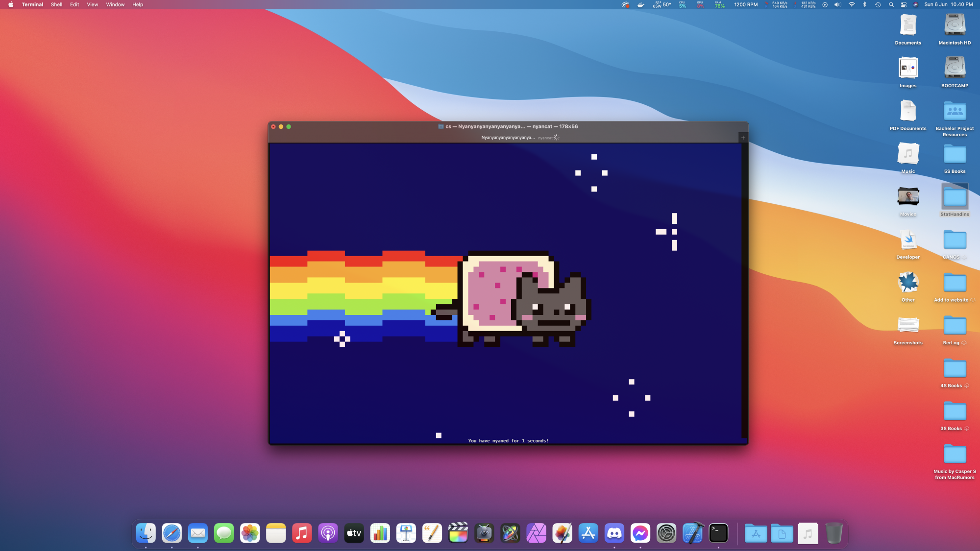980x551 pixels.
Task: Open Motion from the Dock
Action: pos(510,533)
